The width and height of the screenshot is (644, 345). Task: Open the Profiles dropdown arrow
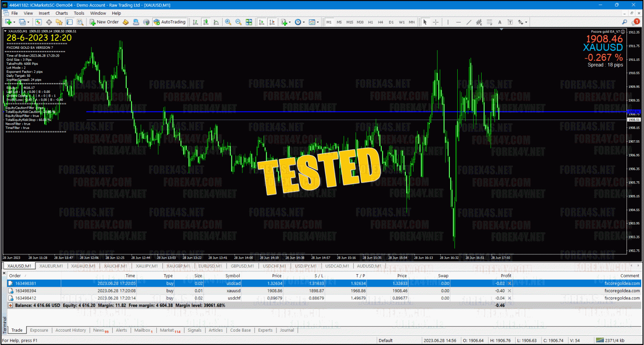coord(29,22)
